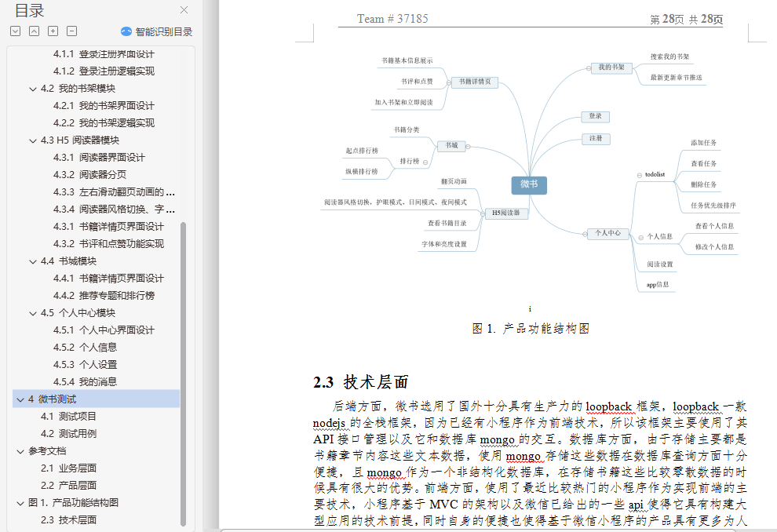The width and height of the screenshot is (777, 532).
Task: Collapse the 4.2 我的书架模块 outline node
Action: [33, 89]
